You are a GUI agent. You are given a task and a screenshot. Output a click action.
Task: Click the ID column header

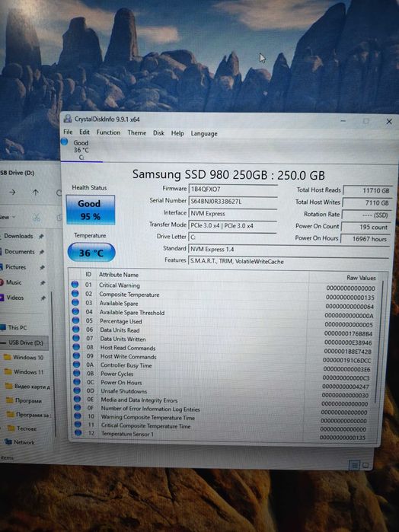pos(88,274)
